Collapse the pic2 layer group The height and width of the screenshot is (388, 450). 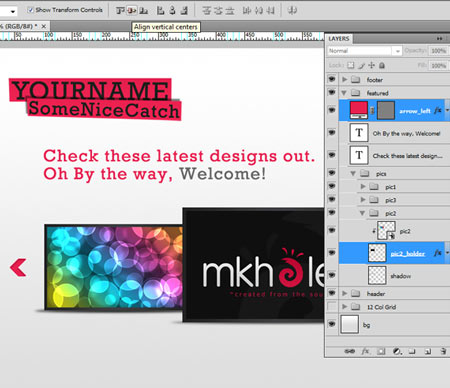coord(362,213)
